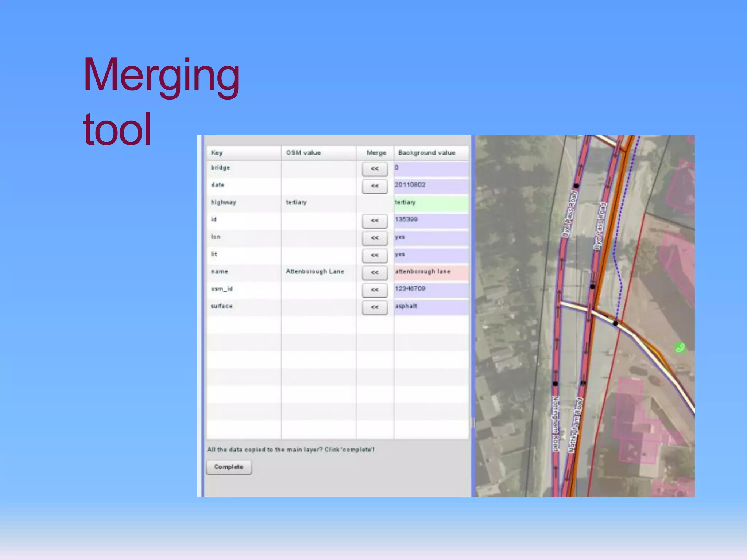Click merge arrow for lit row
Viewport: 747px width, 560px height.
click(375, 255)
